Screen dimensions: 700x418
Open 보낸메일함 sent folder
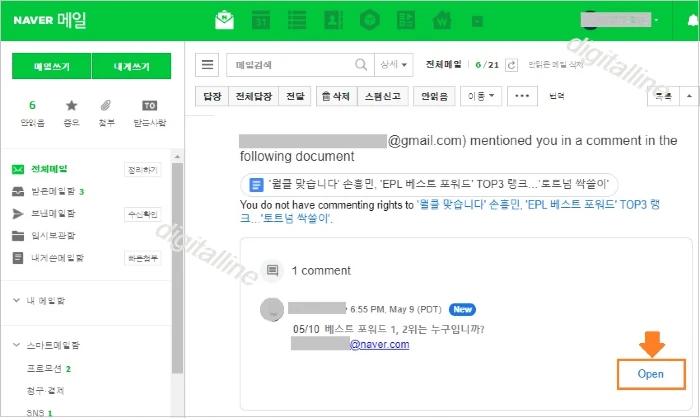53,213
